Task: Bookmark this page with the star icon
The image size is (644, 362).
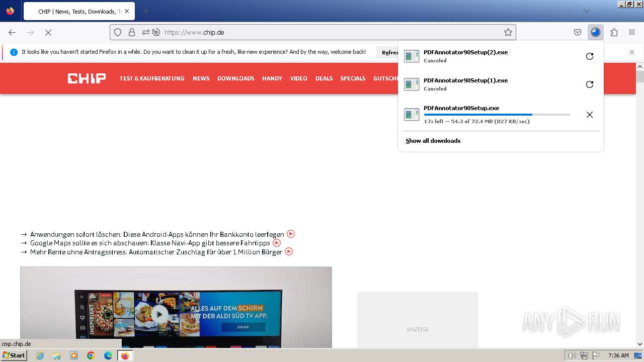Action: [508, 32]
